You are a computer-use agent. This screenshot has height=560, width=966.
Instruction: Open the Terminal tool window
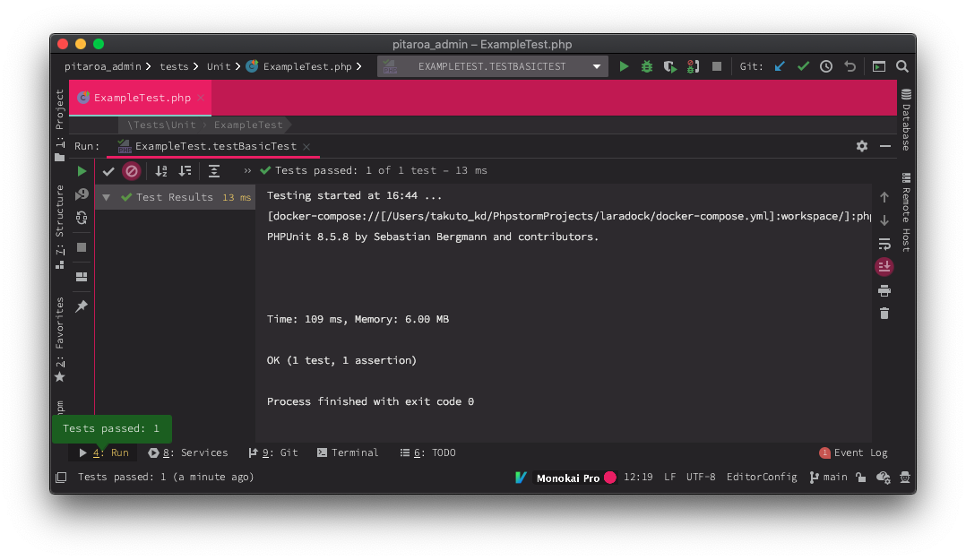coord(348,452)
